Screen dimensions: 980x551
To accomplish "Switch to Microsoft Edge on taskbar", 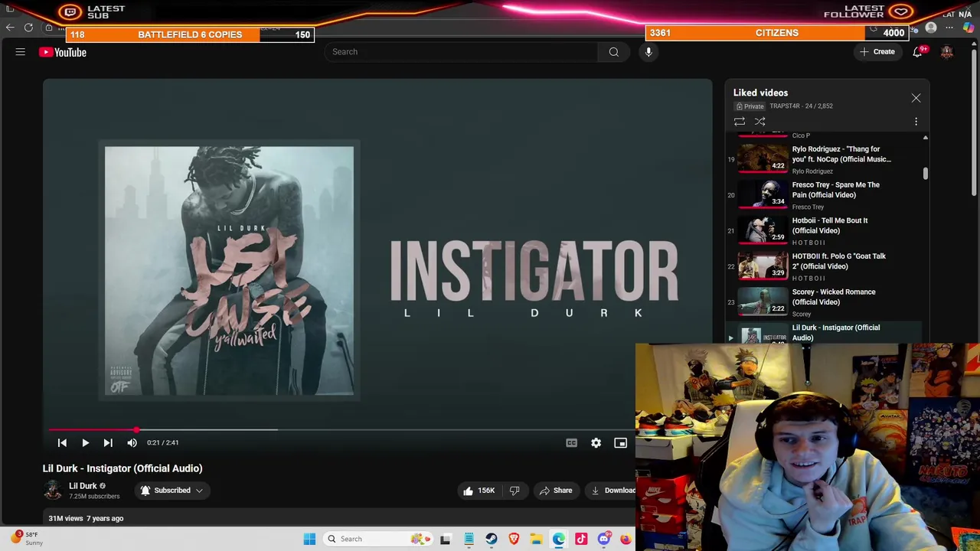I will pos(559,539).
